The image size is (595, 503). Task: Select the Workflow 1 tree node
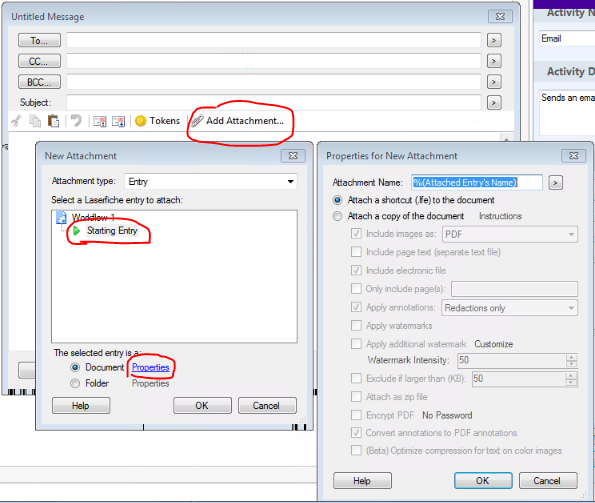coord(93,218)
